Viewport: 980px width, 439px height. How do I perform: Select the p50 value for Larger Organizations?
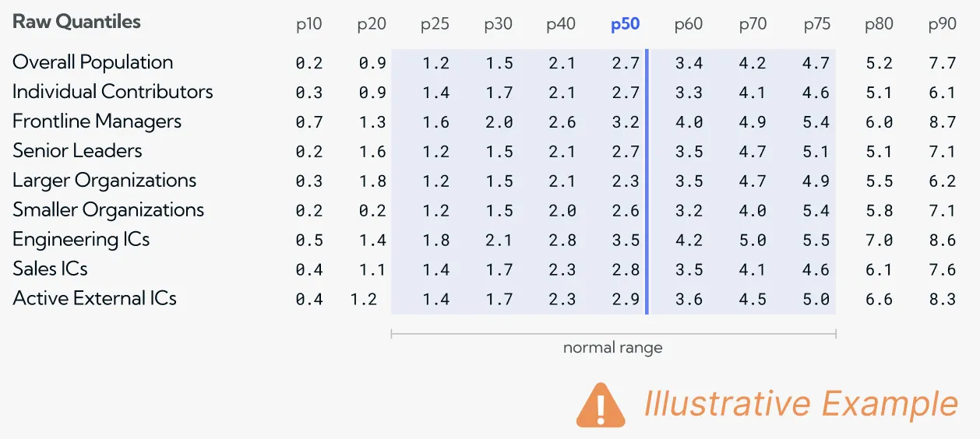click(625, 181)
